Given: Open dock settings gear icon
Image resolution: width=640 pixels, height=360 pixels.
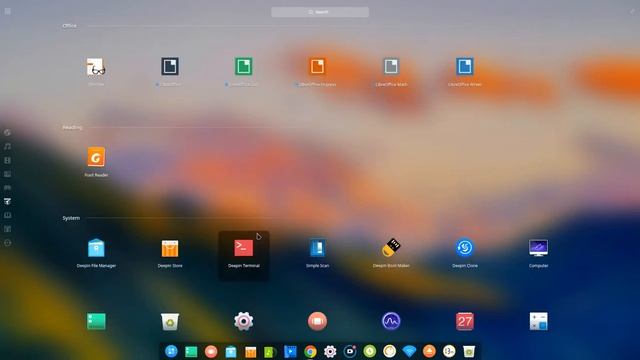Looking at the screenshot, I should (x=330, y=351).
